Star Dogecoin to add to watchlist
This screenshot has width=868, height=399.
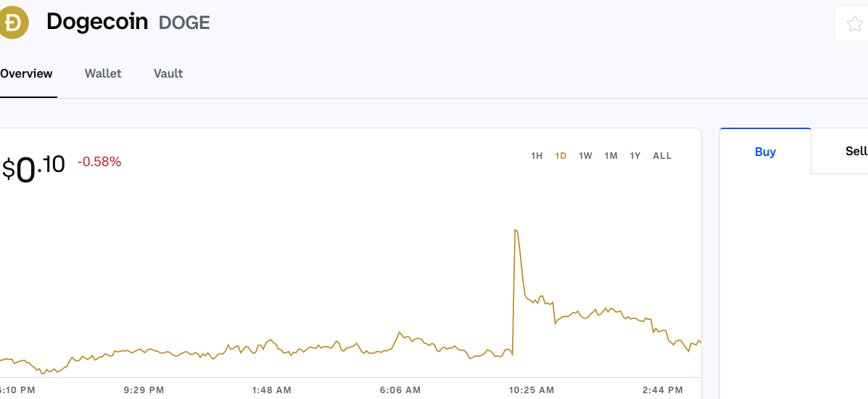pos(854,24)
